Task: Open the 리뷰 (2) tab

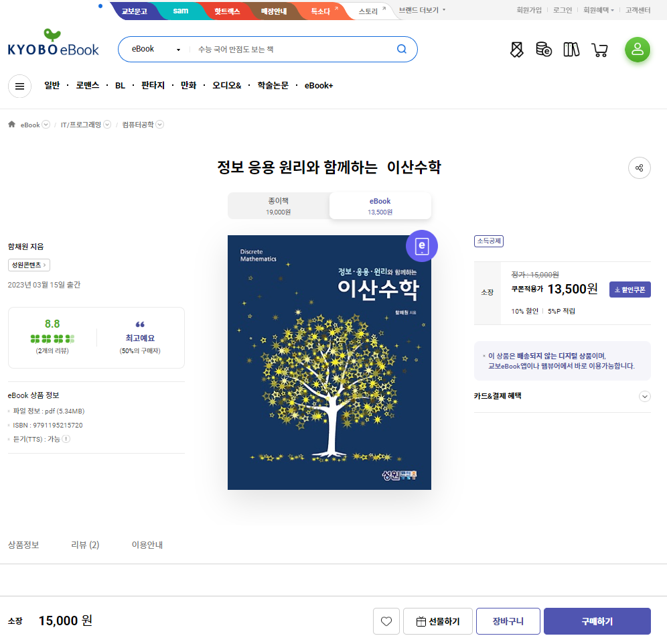Action: click(85, 545)
